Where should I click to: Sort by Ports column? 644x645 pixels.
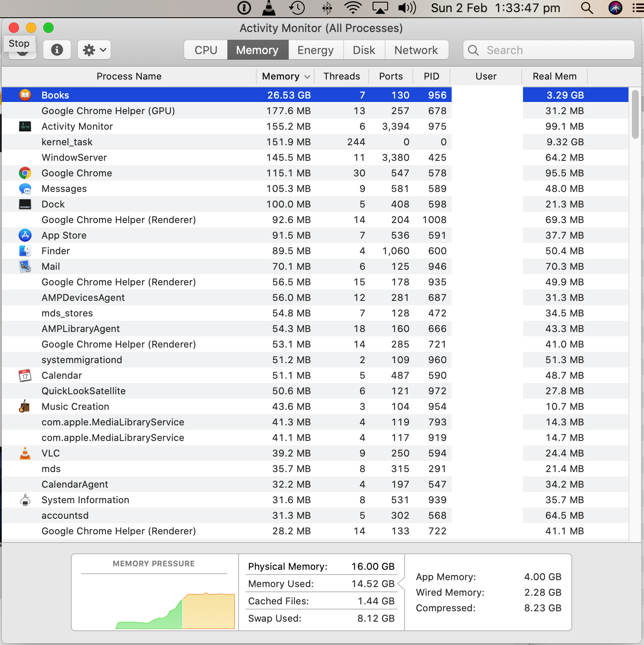[x=391, y=76]
